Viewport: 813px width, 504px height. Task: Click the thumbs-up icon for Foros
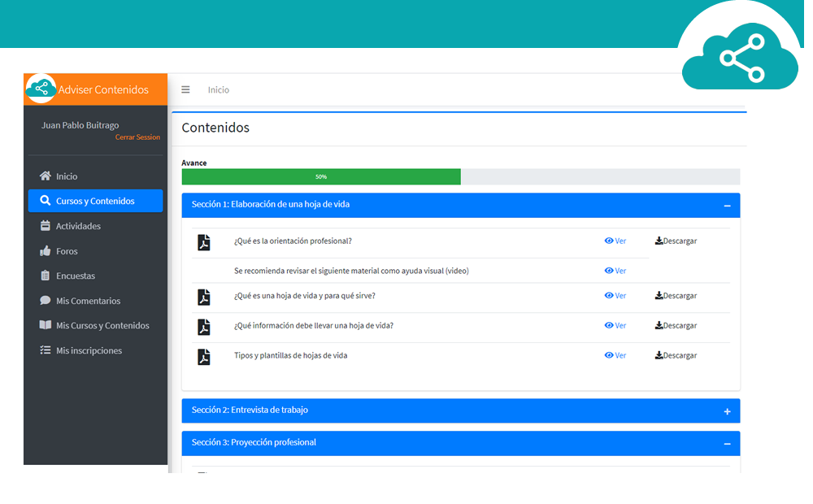tap(46, 251)
